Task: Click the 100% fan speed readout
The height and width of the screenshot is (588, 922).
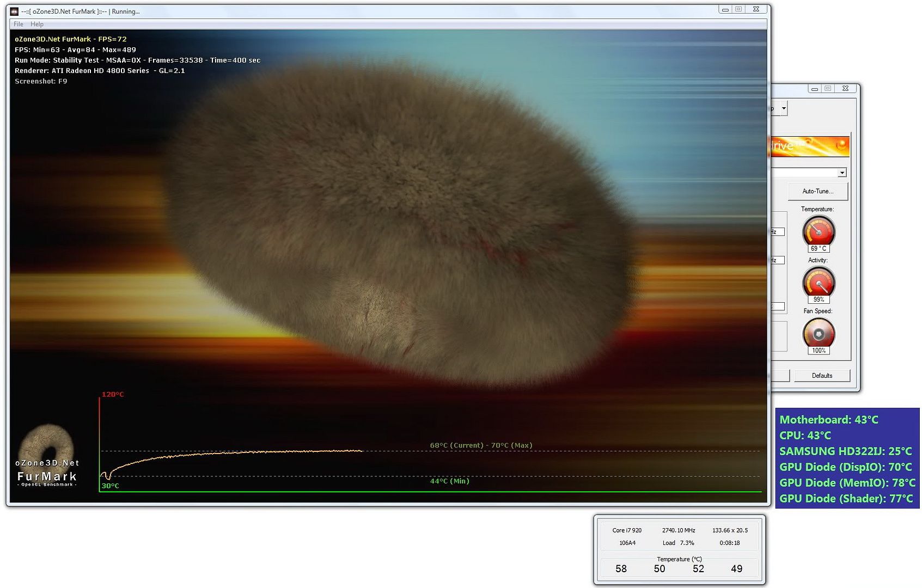Action: pyautogui.click(x=819, y=351)
